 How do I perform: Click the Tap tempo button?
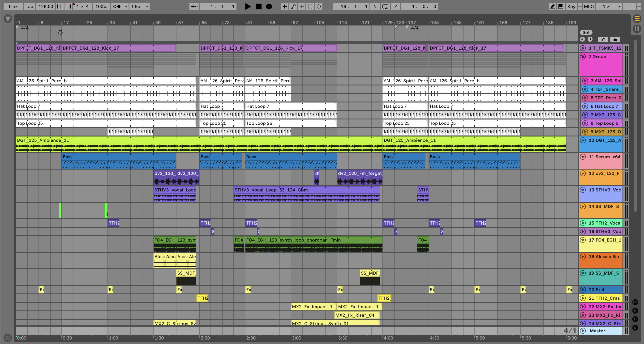click(x=29, y=6)
